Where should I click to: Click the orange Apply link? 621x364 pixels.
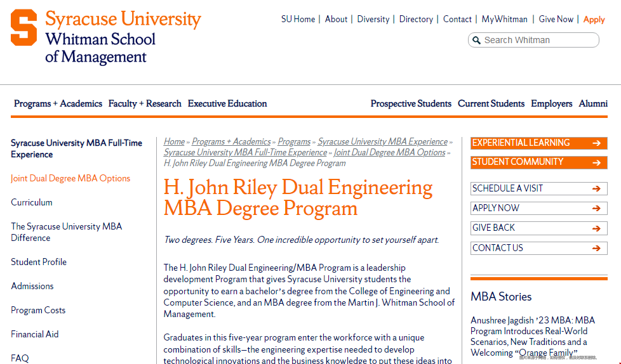click(x=594, y=20)
